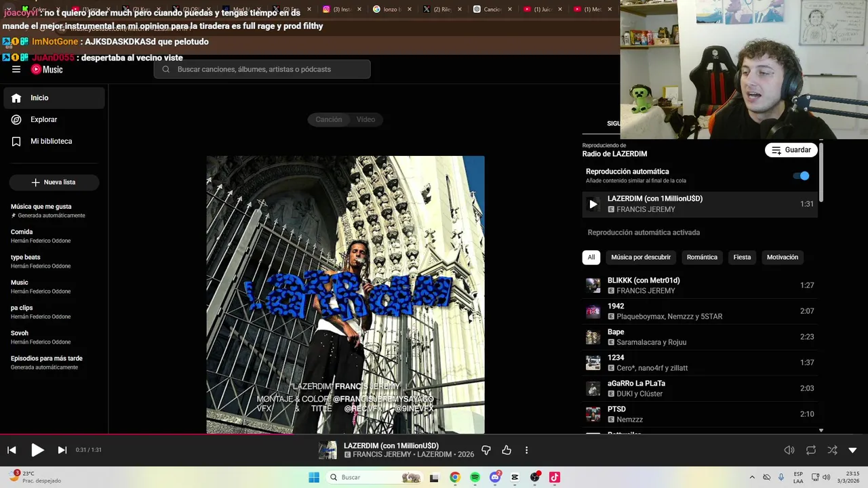Toggle Reproducción automática switch
868x488 pixels.
point(802,176)
